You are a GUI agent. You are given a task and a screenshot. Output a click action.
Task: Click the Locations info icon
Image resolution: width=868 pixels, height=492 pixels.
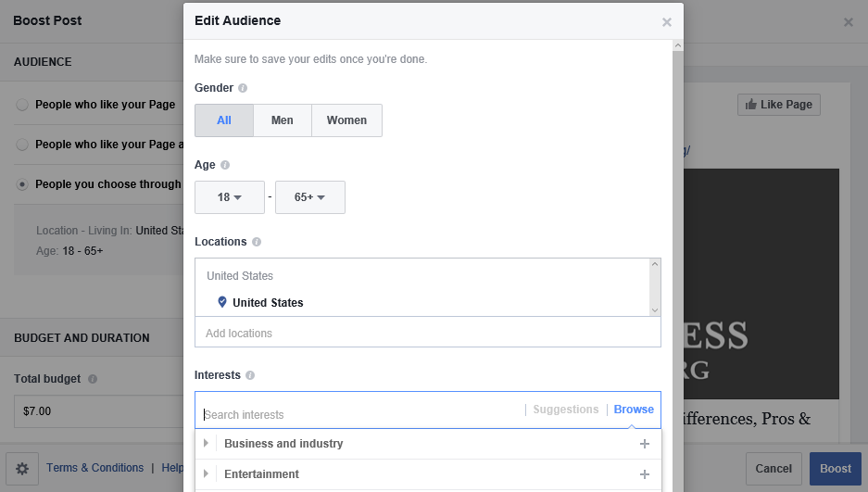pyautogui.click(x=257, y=242)
